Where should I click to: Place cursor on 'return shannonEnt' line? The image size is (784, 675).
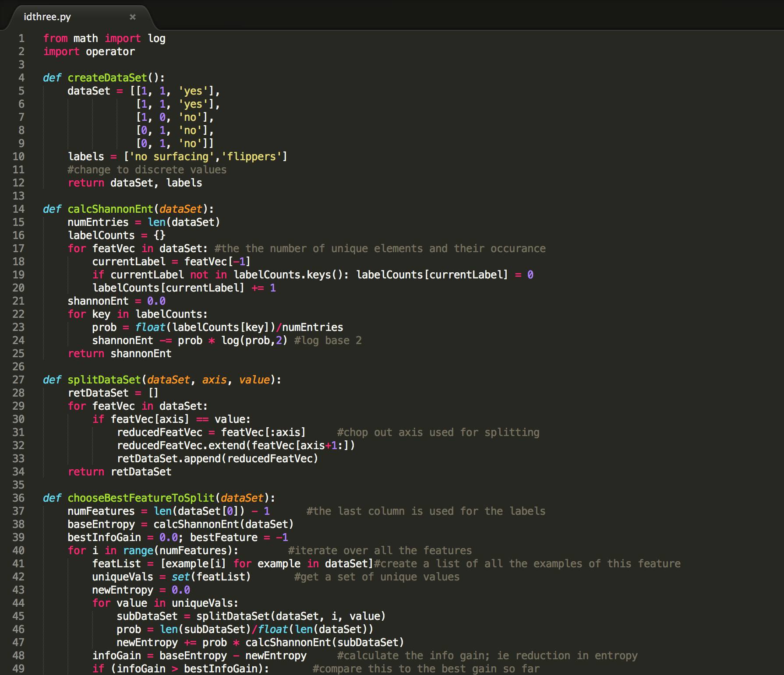point(120,354)
